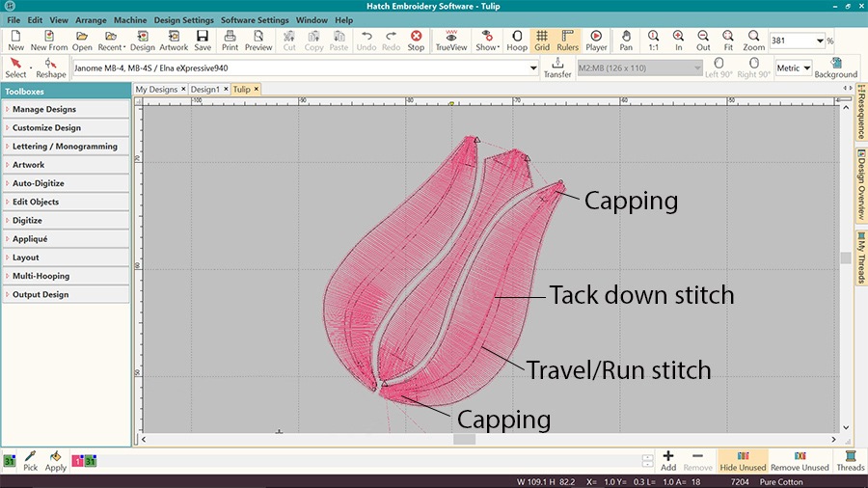868x488 pixels.
Task: Select the pink color swatch 1
Action: 77,462
